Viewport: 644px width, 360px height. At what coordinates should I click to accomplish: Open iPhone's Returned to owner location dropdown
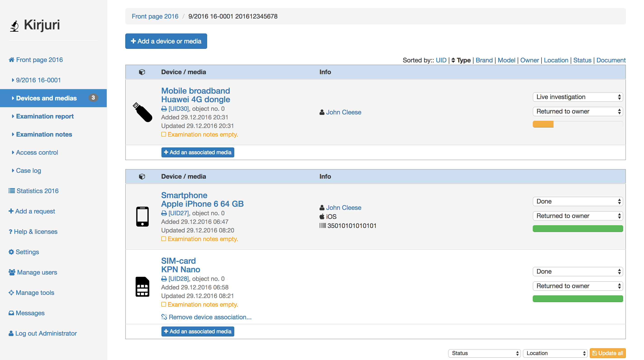pyautogui.click(x=578, y=216)
